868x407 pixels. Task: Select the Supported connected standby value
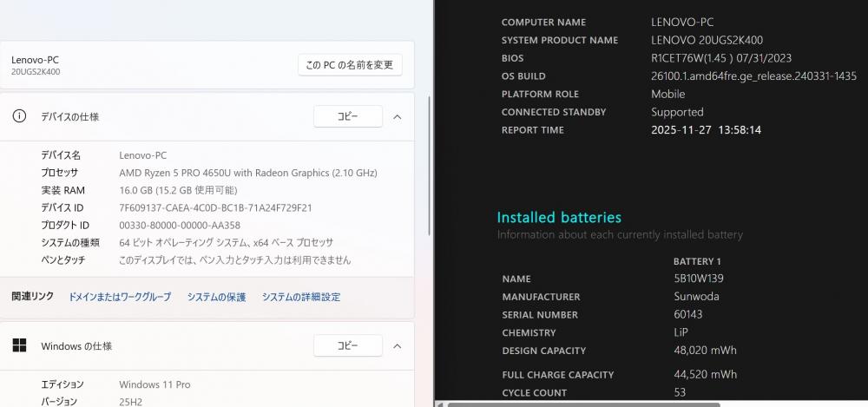click(x=677, y=112)
